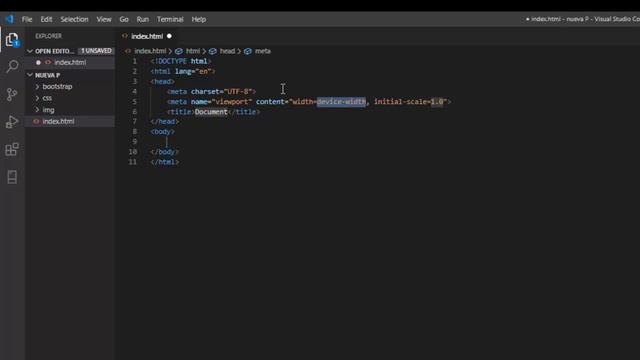Viewport: 640px width, 360px height.
Task: Click the highlighted device-width text
Action: (341, 102)
